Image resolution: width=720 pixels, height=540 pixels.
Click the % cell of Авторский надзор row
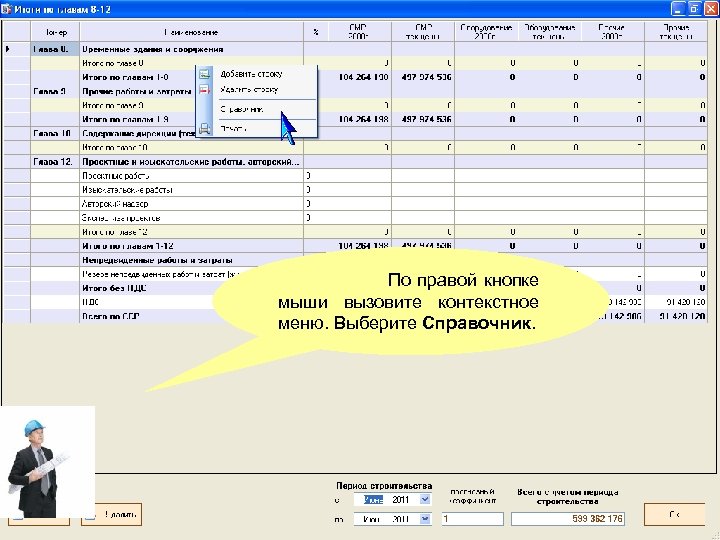[316, 204]
